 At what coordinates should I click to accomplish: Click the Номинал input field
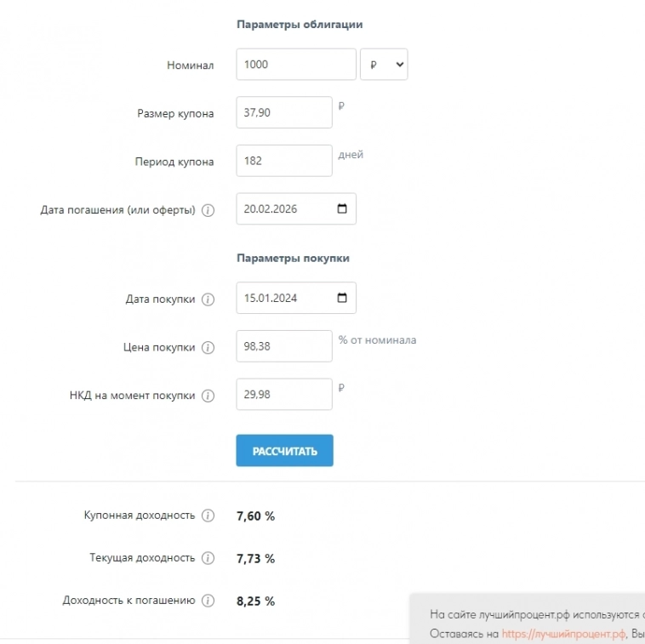click(x=295, y=65)
